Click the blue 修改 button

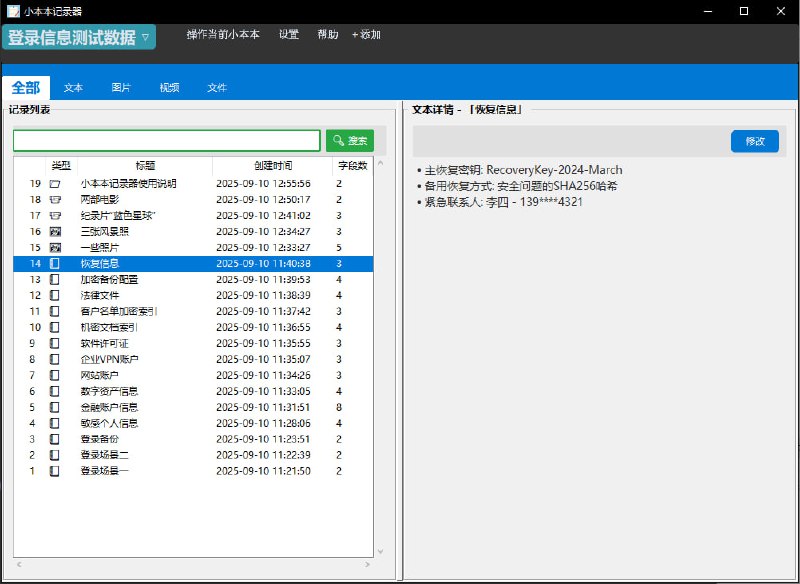(754, 142)
